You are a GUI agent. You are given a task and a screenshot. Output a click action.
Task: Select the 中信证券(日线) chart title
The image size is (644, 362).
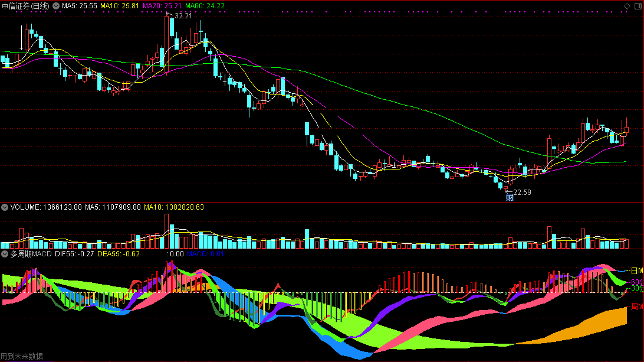pyautogui.click(x=25, y=6)
